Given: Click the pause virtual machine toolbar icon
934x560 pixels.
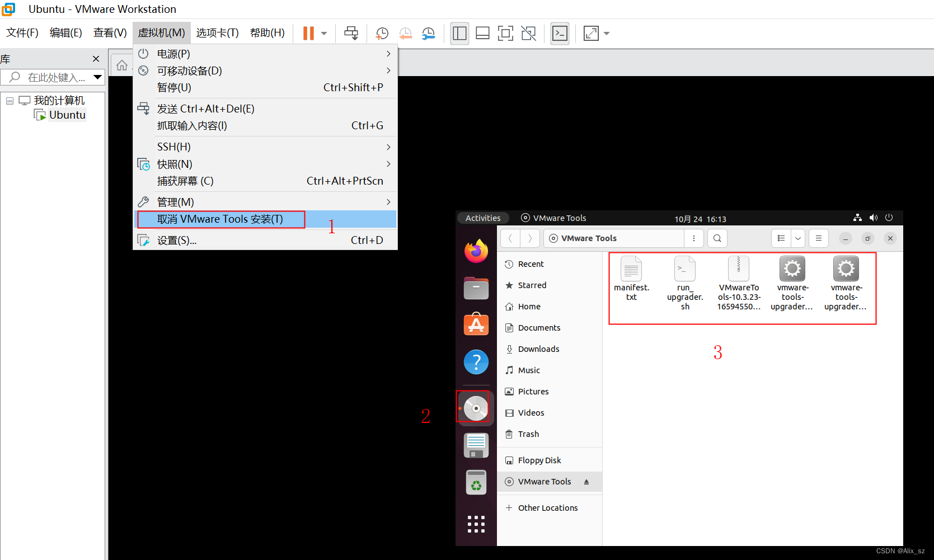Looking at the screenshot, I should coord(308,34).
